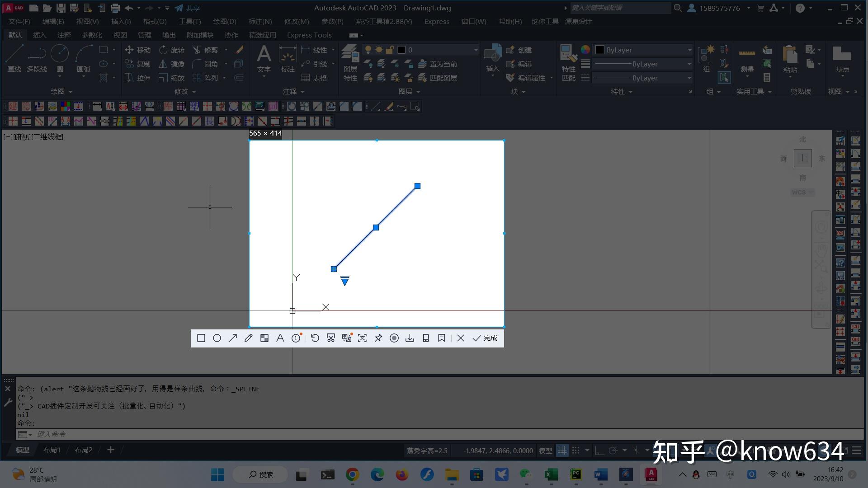The width and height of the screenshot is (868, 488).
Task: Click the Rotate (旋转) tool icon
Action: [x=163, y=50]
